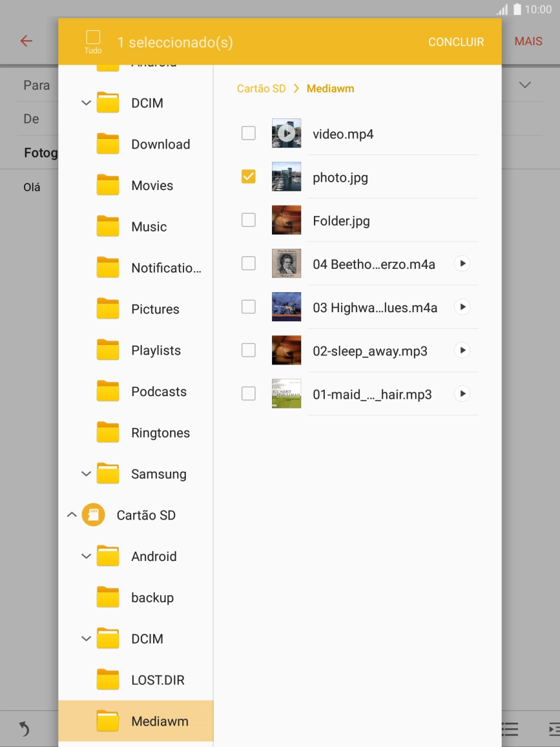The image size is (560, 747).
Task: Open the MAIS menu
Action: click(528, 41)
